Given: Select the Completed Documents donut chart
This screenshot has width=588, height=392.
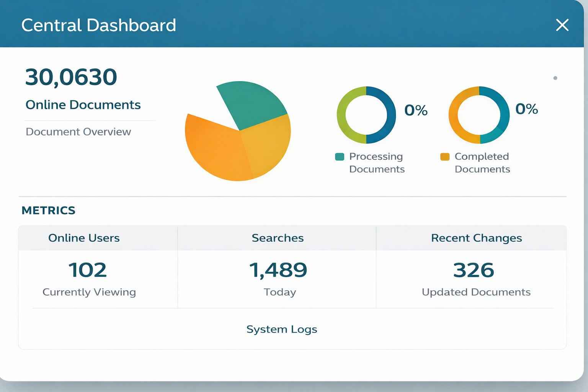Looking at the screenshot, I should 479,114.
